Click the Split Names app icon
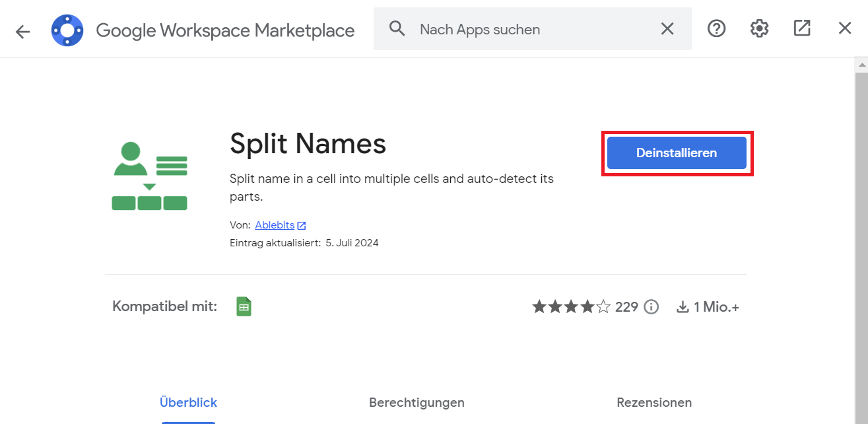 (x=150, y=176)
